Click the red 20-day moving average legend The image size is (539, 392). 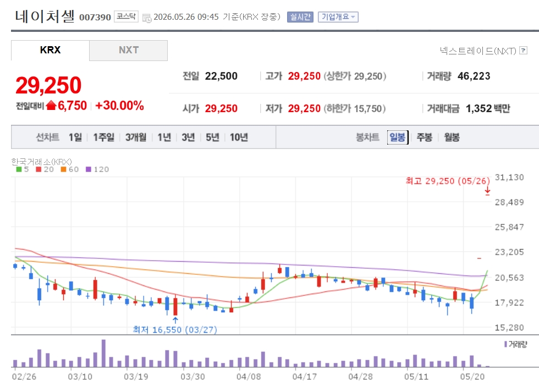tap(45, 169)
